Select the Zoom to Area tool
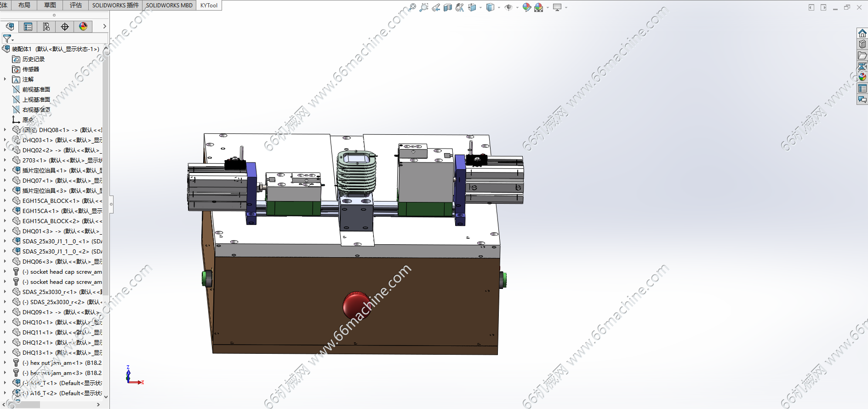 click(424, 7)
